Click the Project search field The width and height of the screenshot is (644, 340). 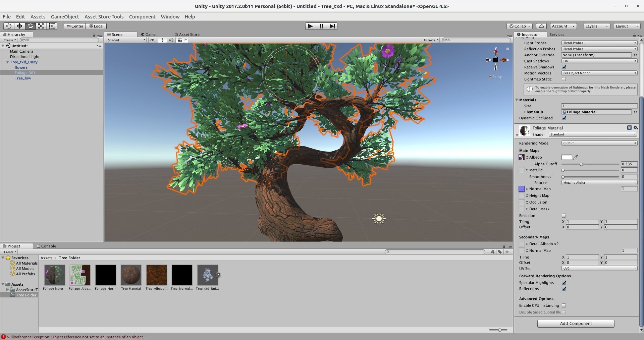coord(435,252)
